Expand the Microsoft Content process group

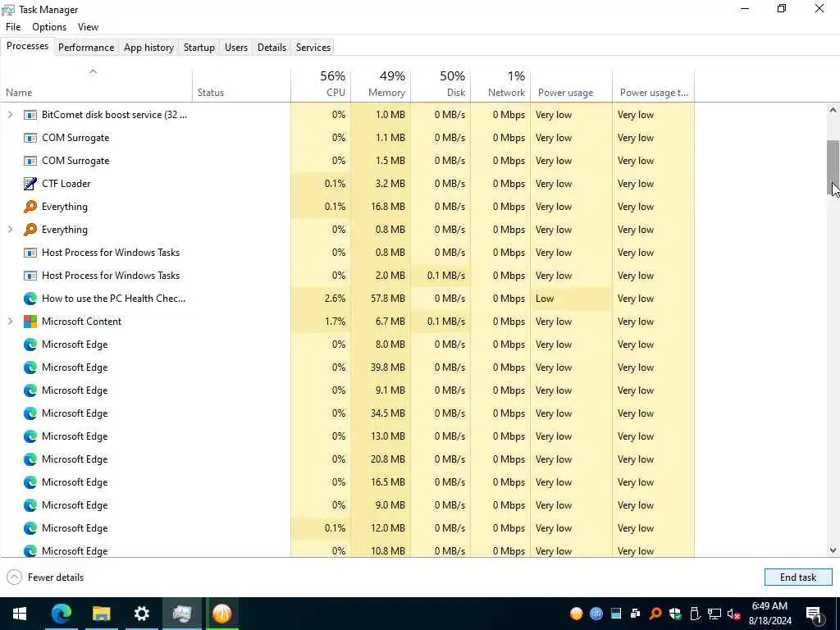coord(10,322)
